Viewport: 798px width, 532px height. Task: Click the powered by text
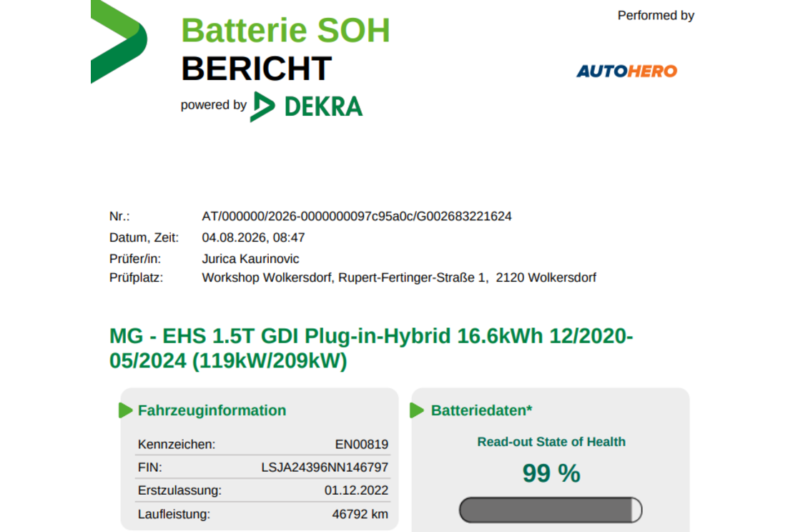pyautogui.click(x=213, y=105)
